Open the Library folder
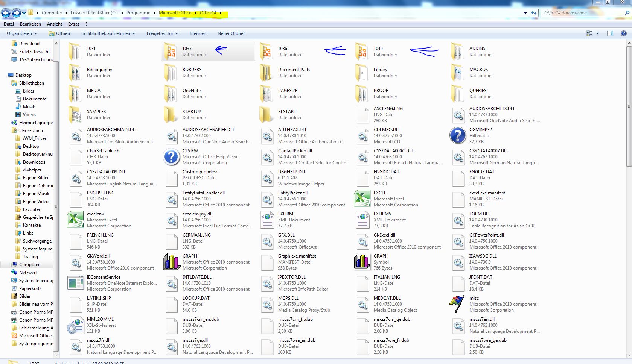 pos(362,72)
